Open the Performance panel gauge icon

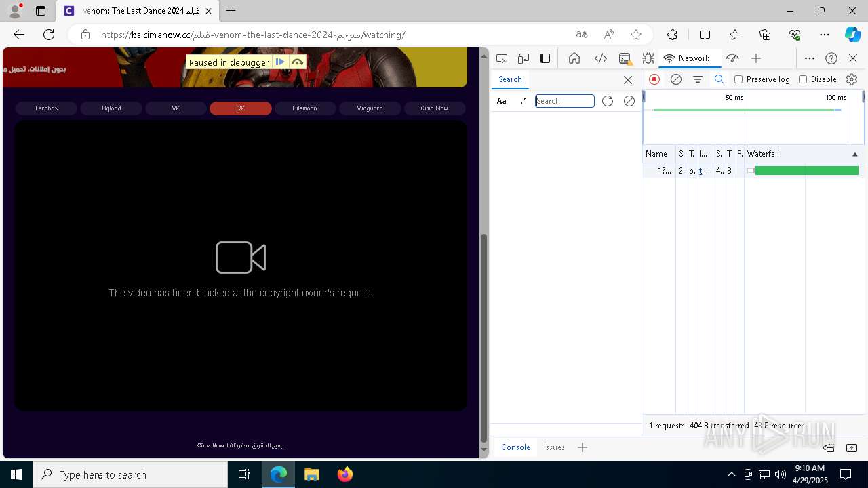tap(732, 58)
